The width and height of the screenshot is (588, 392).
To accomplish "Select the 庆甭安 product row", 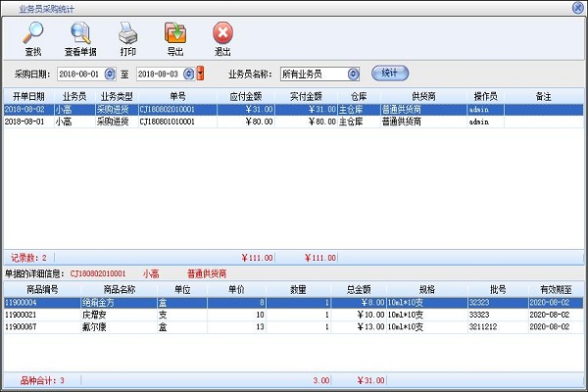I will [x=294, y=315].
